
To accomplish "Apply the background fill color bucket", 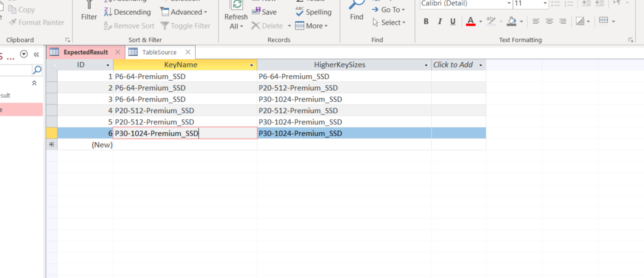I will pyautogui.click(x=511, y=21).
